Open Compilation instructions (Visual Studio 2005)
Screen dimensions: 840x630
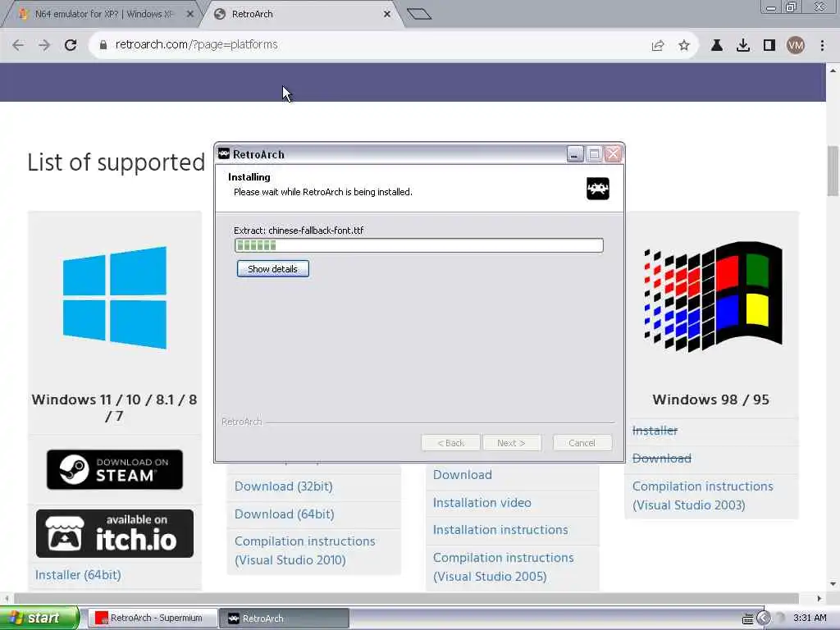(503, 568)
